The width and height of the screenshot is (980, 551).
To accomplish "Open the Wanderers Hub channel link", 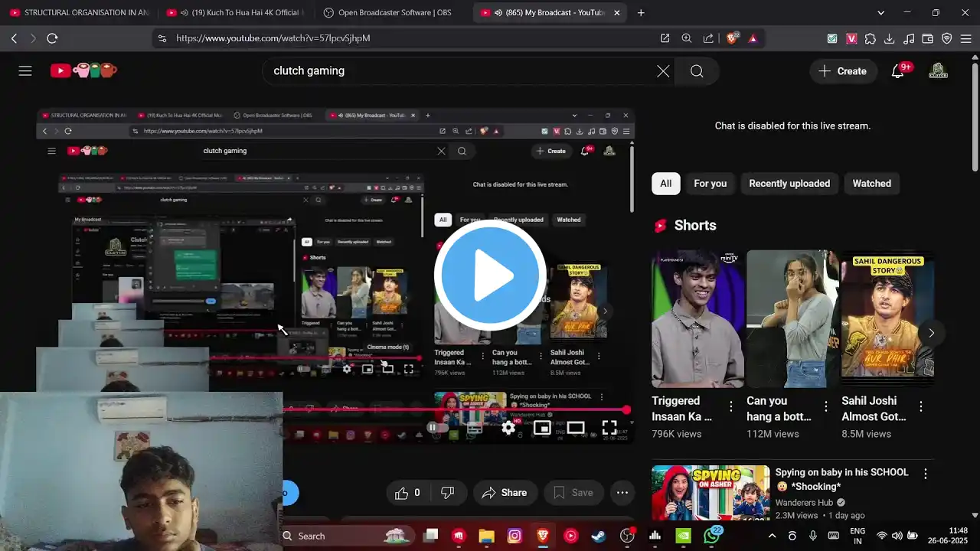I will pos(805,502).
